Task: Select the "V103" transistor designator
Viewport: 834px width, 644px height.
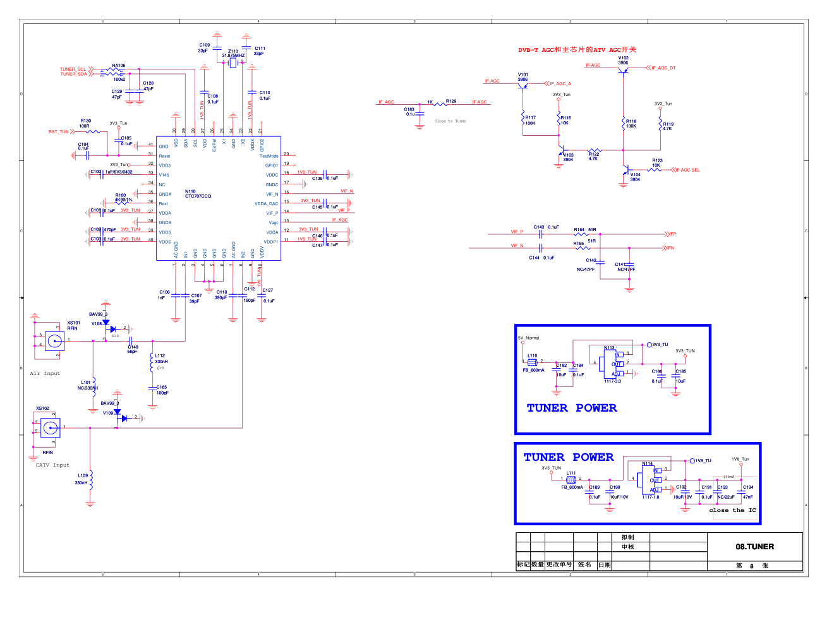Action: coord(569,155)
